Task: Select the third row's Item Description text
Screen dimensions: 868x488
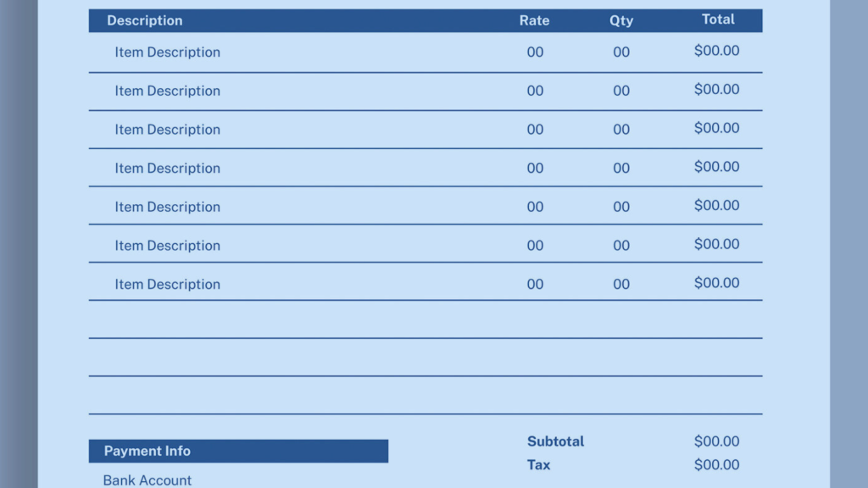Action: [x=168, y=130]
